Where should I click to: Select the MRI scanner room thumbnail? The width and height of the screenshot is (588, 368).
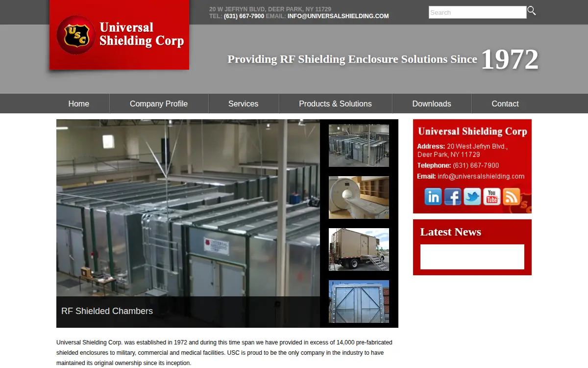[x=359, y=198]
